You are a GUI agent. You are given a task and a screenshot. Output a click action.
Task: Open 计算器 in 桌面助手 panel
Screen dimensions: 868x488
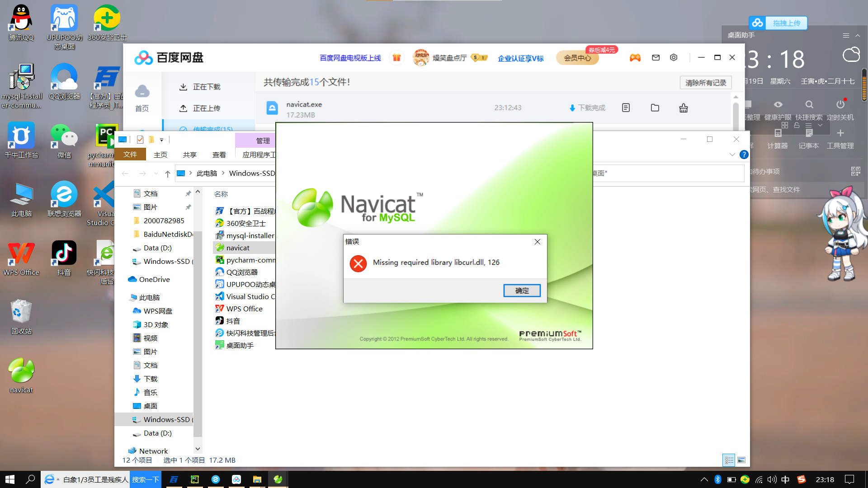pyautogui.click(x=778, y=139)
